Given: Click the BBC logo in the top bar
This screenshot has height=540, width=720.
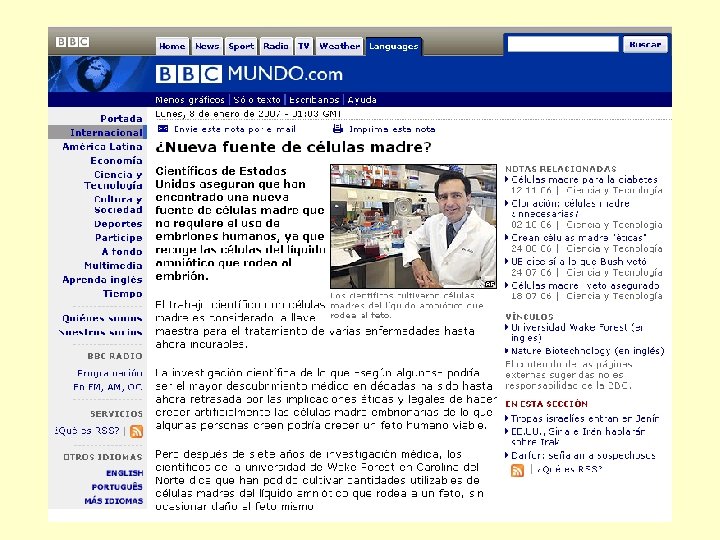Looking at the screenshot, I should [73, 42].
